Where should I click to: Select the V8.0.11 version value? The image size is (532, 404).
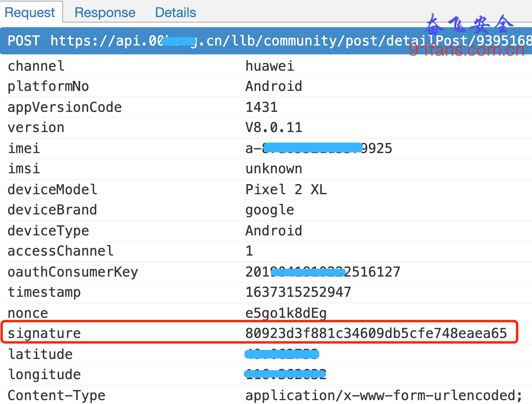[274, 127]
